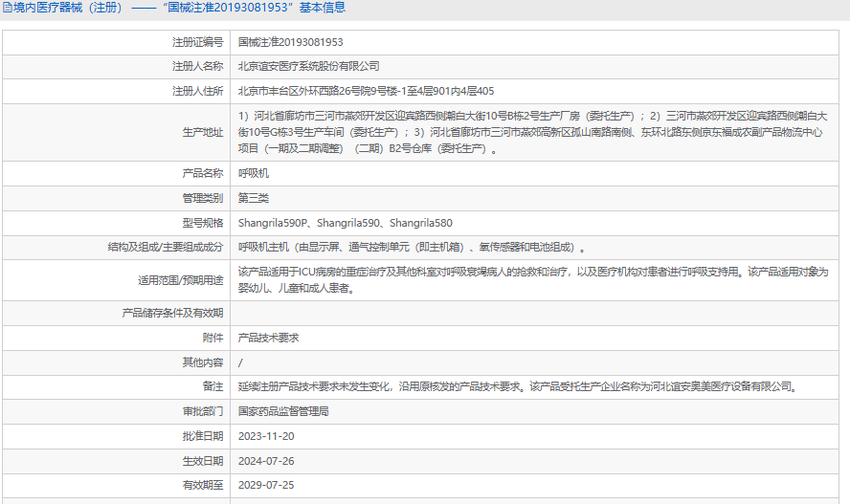Click the header title '境内医疗器械（注册）'
The width and height of the screenshot is (850, 504).
[69, 8]
